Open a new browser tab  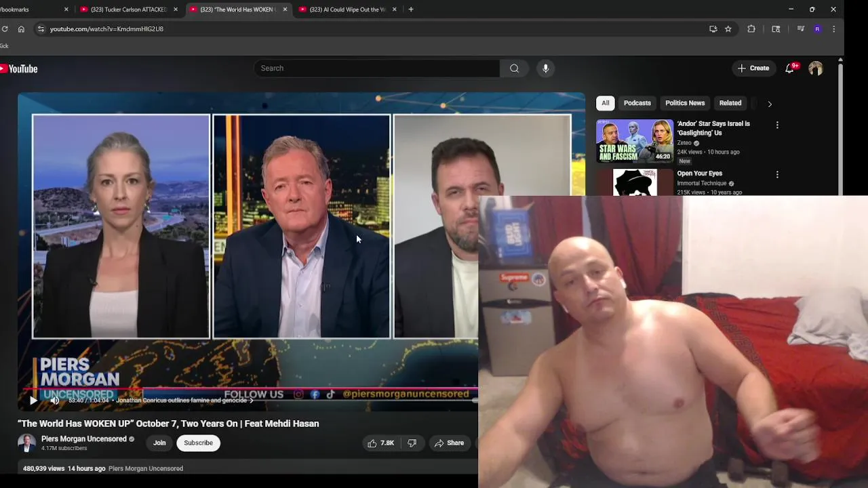pyautogui.click(x=411, y=9)
